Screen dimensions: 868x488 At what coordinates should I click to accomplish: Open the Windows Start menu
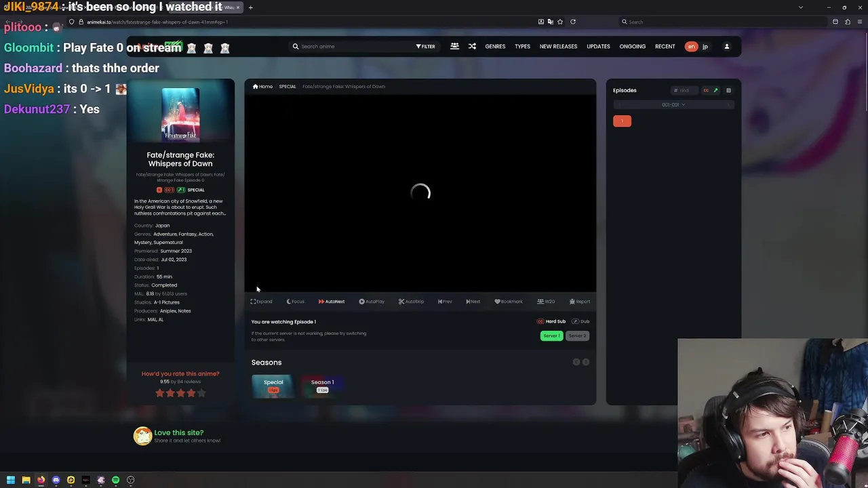click(x=11, y=480)
